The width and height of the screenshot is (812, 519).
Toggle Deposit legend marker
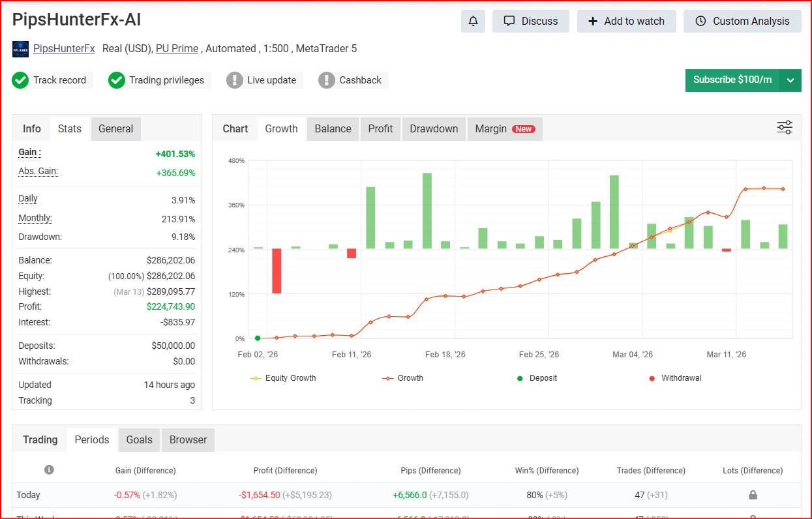[x=537, y=378]
